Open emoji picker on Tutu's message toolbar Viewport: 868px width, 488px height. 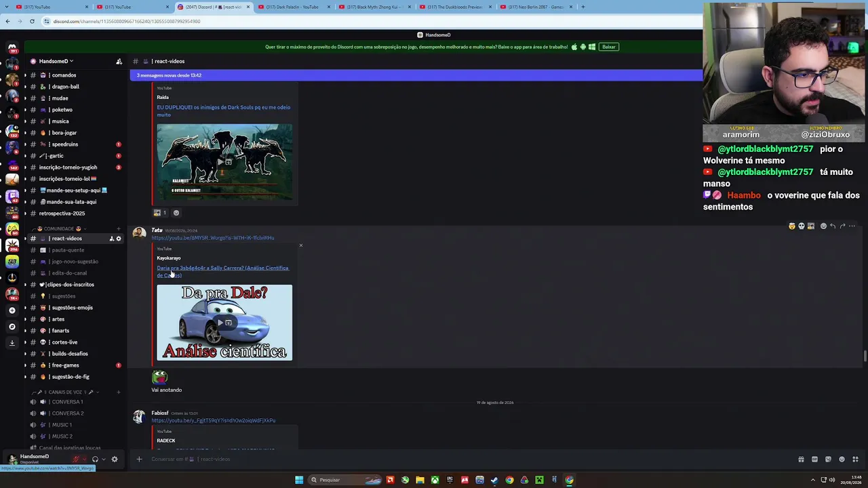click(823, 226)
